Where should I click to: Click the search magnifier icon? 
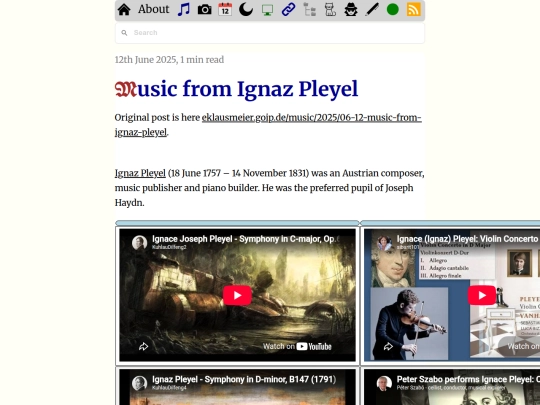[x=124, y=33]
